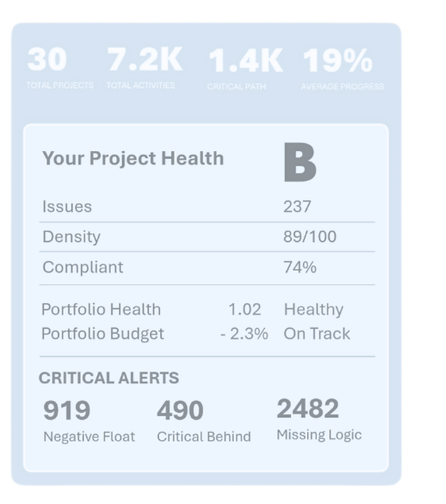446x504 pixels.
Task: Click the 237 issues count
Action: (297, 206)
